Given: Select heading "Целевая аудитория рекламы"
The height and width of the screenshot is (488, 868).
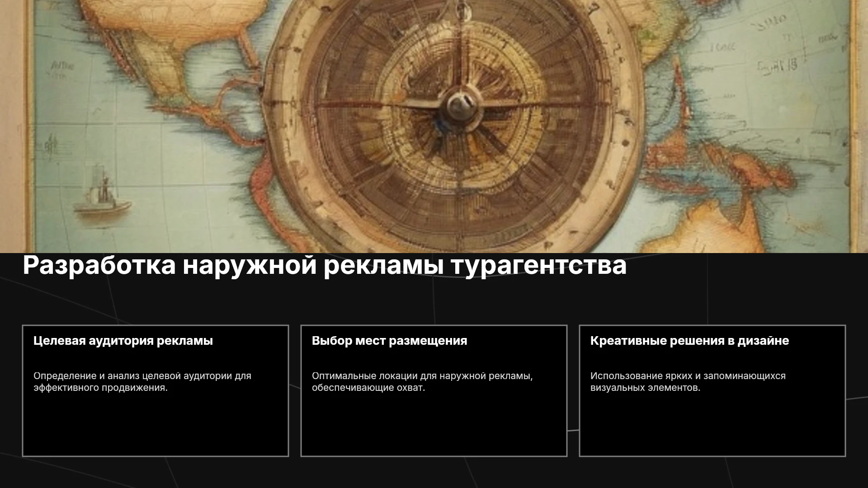Looking at the screenshot, I should (x=123, y=341).
